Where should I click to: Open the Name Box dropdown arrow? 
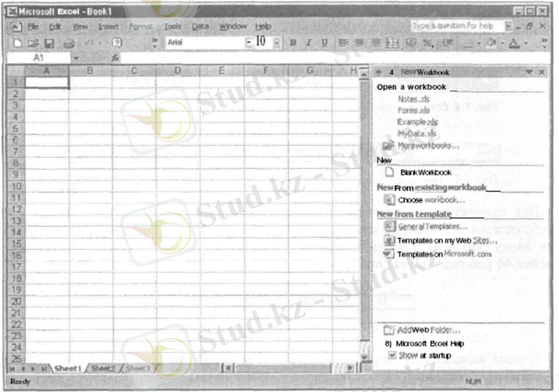[76, 58]
